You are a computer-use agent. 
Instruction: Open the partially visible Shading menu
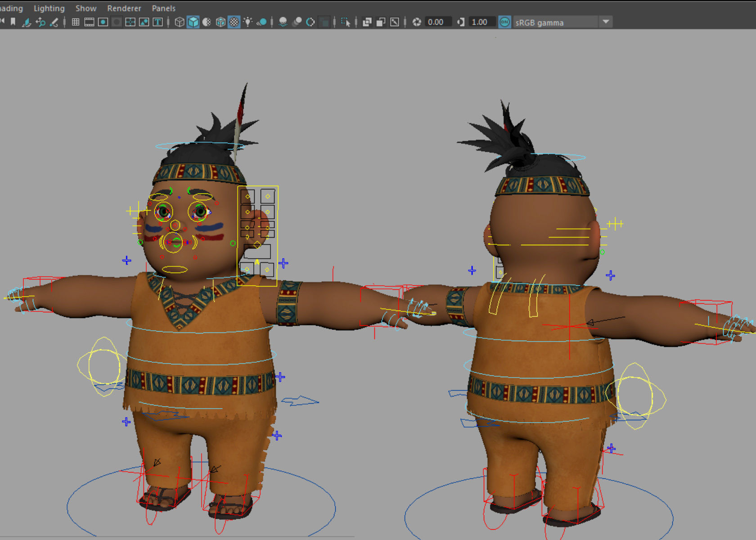click(x=11, y=8)
